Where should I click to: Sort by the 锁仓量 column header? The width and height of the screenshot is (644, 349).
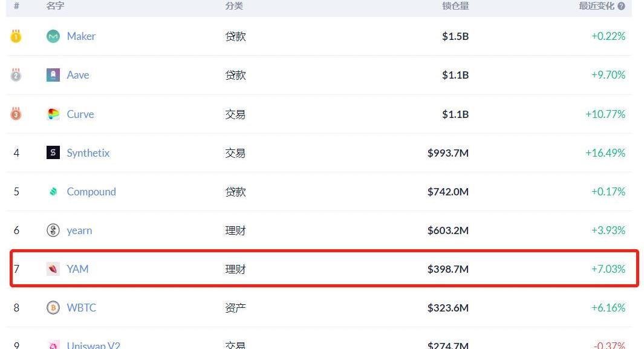pos(455,6)
